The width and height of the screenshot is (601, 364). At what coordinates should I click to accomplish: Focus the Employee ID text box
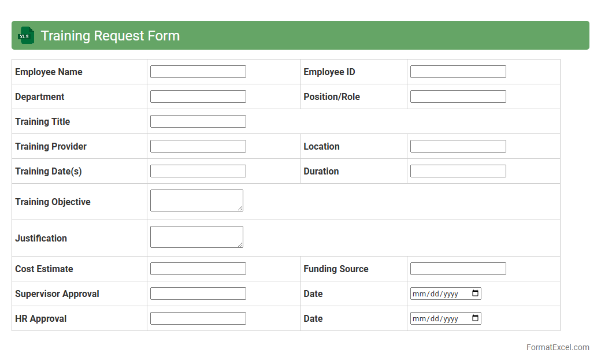[x=458, y=72]
